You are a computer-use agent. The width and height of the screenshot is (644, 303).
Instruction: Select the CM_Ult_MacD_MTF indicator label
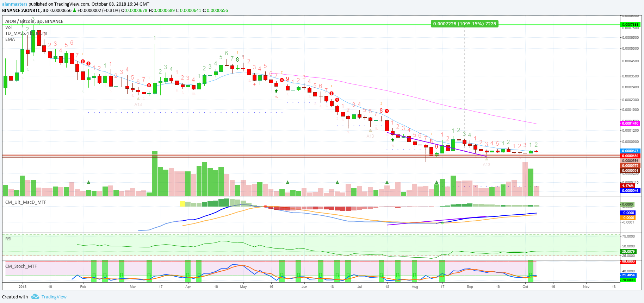pyautogui.click(x=26, y=202)
